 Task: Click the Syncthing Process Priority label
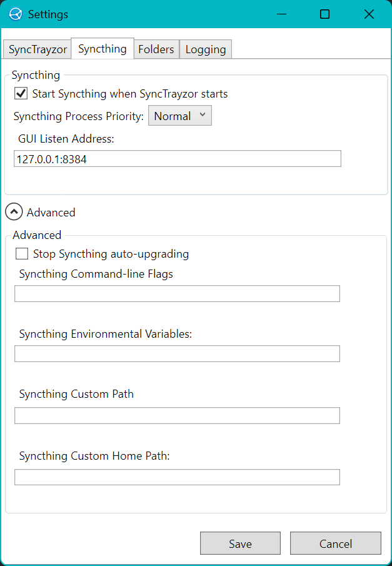79,116
